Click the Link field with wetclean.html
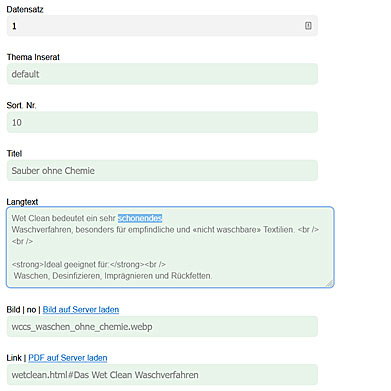This screenshot has height=391, width=391. click(x=162, y=375)
